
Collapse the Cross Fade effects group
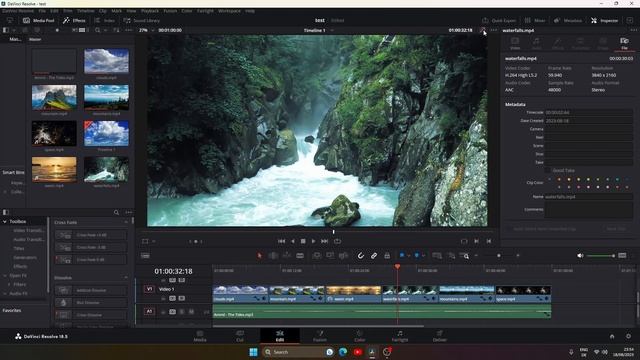pos(126,222)
